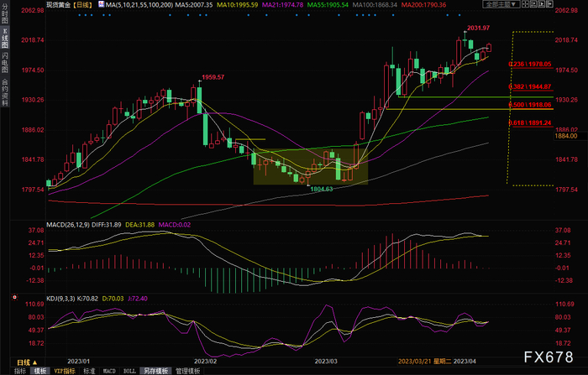Click the MA200:1790.36 value label
This screenshot has height=375, width=588.
click(x=423, y=5)
